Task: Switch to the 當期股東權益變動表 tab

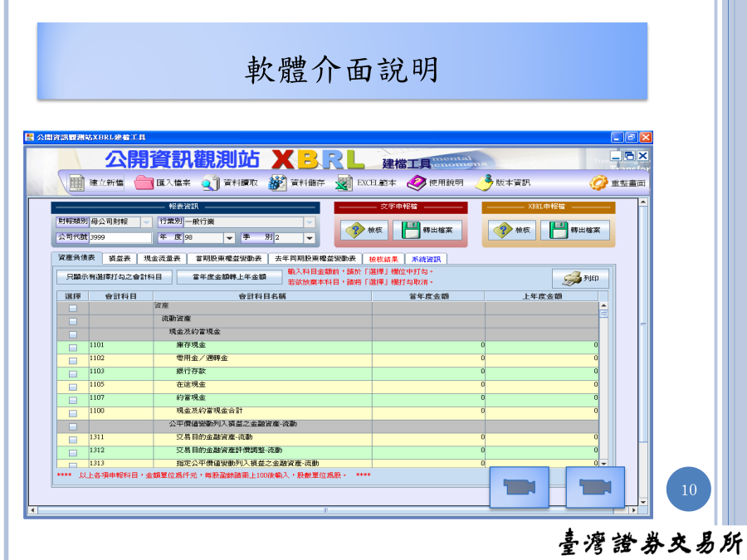Action: click(x=228, y=259)
